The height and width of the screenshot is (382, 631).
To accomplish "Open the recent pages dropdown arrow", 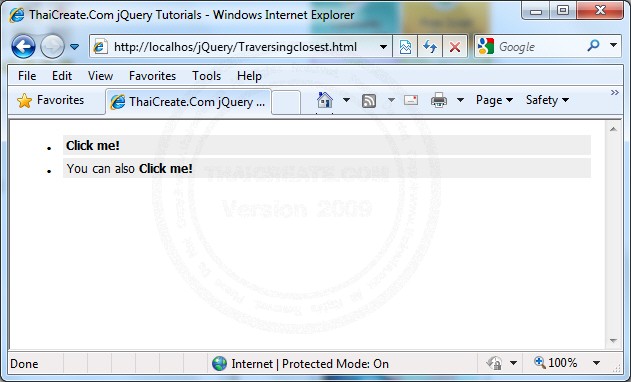I will point(74,47).
